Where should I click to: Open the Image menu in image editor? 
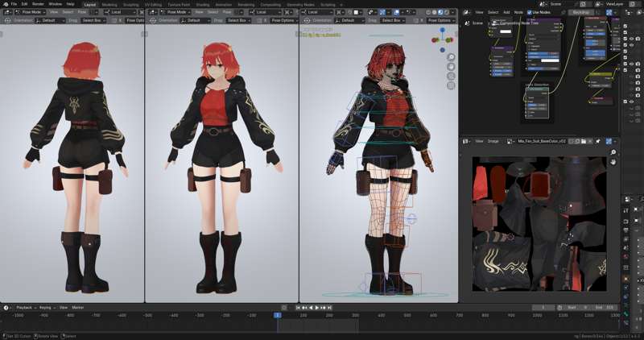[493, 141]
